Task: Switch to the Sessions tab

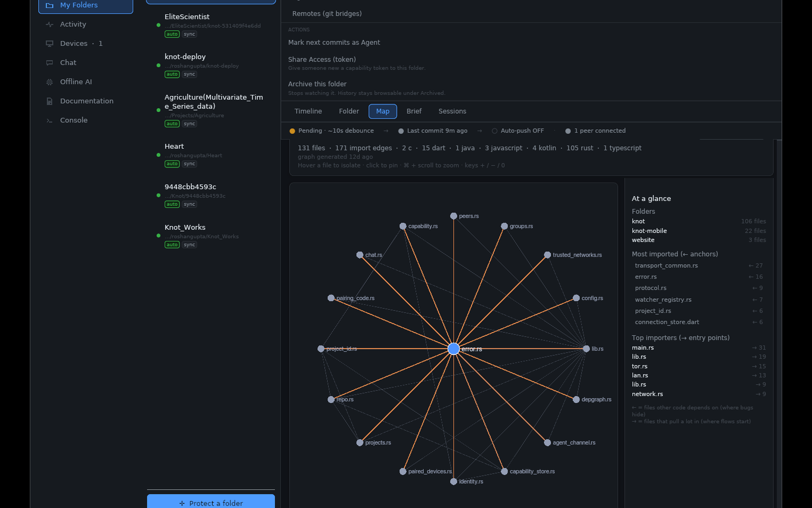Action: (x=452, y=111)
